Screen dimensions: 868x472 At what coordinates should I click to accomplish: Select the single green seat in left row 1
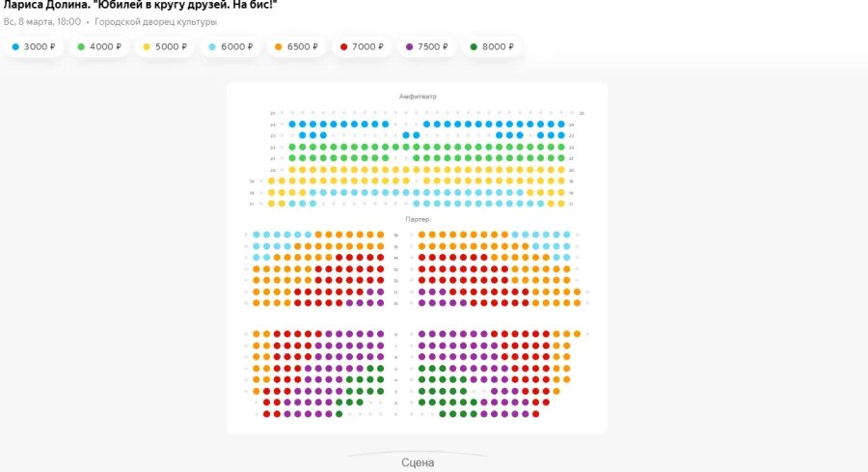pos(339,414)
